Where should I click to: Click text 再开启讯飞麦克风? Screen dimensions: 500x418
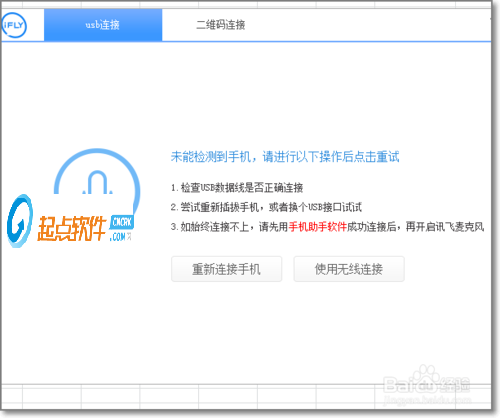(x=445, y=227)
